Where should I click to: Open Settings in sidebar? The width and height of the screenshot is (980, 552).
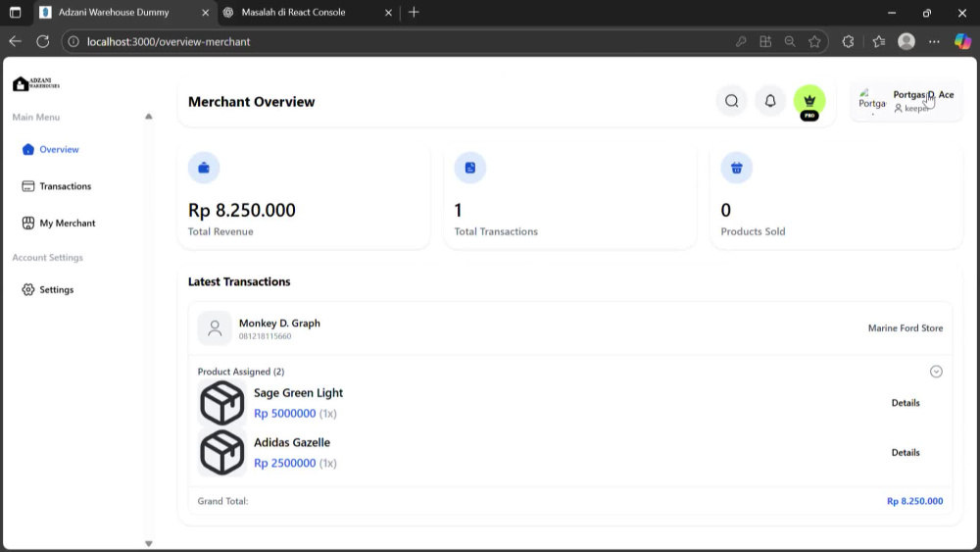click(48, 289)
